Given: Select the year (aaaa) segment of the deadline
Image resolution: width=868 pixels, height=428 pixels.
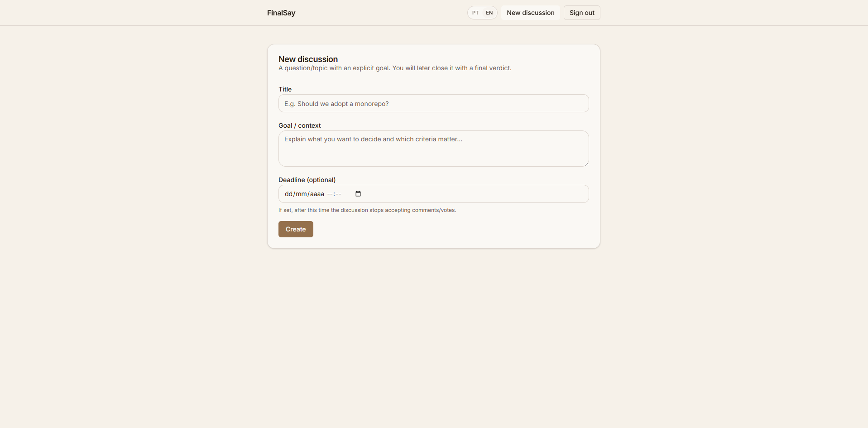Looking at the screenshot, I should (x=317, y=193).
